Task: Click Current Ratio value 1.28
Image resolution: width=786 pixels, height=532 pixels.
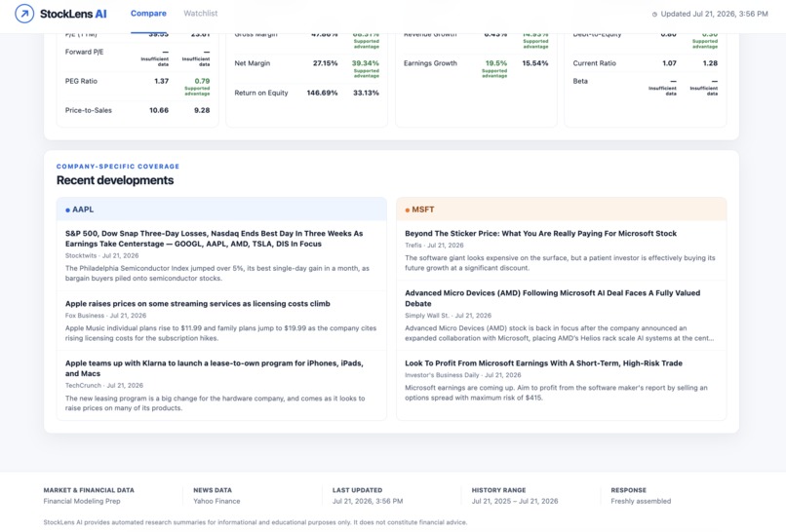Action: point(710,63)
